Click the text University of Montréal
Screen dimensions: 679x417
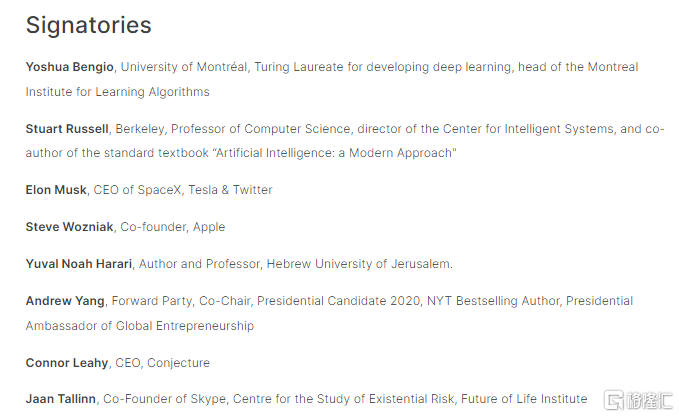pos(184,67)
